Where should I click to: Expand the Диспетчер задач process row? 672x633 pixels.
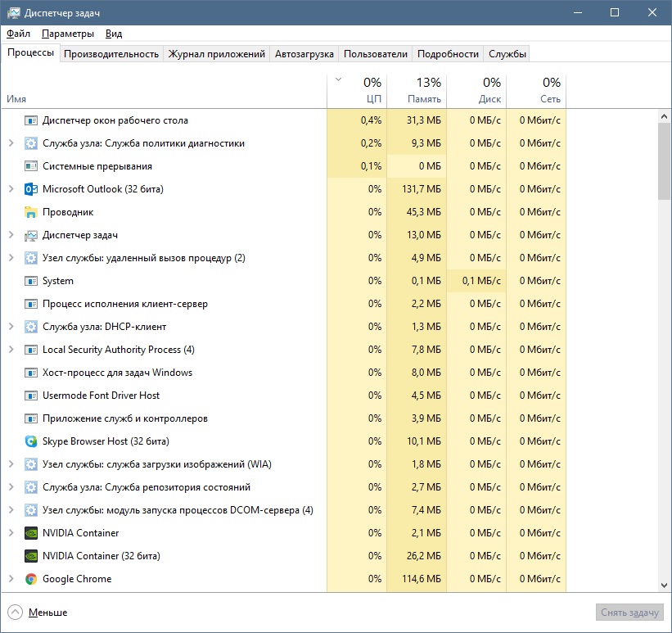point(11,235)
